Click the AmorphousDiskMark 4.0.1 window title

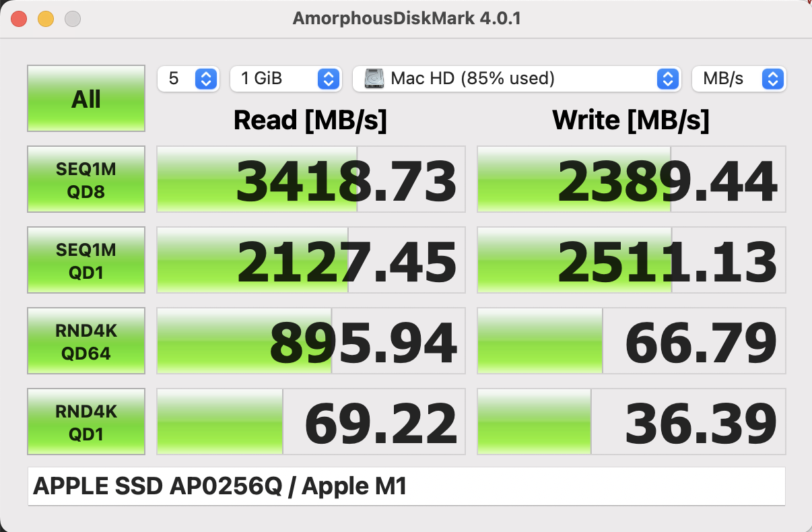(407, 18)
